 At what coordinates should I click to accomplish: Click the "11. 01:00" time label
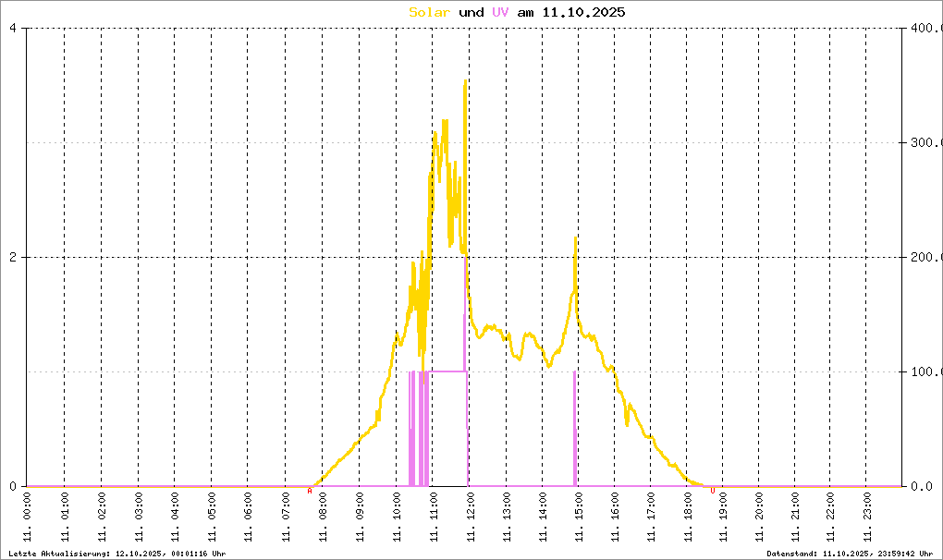tap(65, 517)
